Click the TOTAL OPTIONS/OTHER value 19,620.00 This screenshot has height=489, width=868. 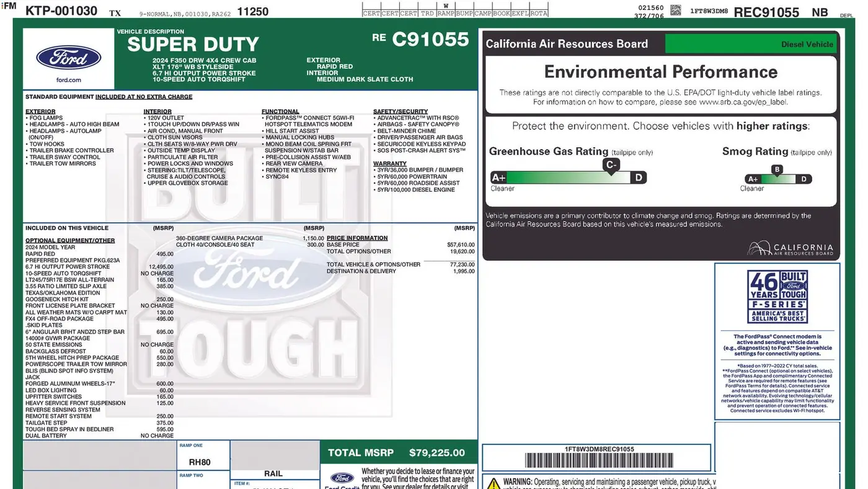(463, 251)
